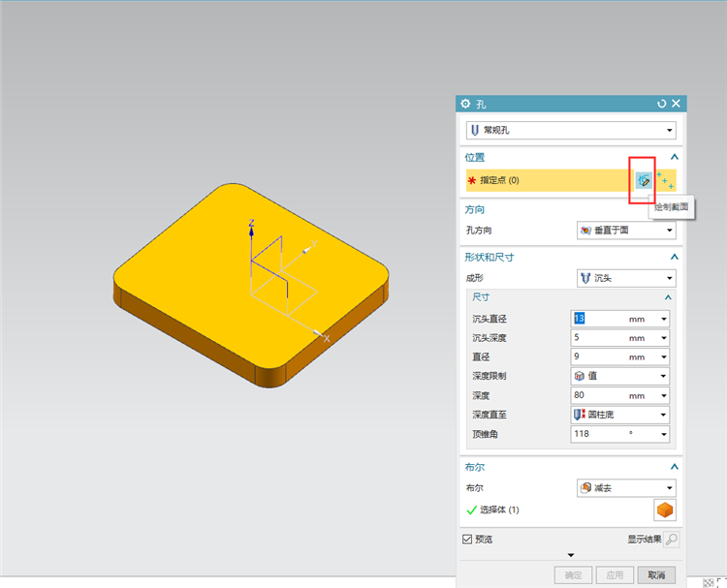This screenshot has height=588, width=727.
Task: Collapse the 形状和尺寸 section
Action: pyautogui.click(x=675, y=257)
